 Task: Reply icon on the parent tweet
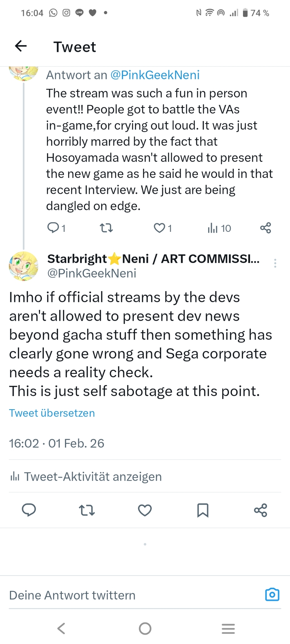coord(53,228)
